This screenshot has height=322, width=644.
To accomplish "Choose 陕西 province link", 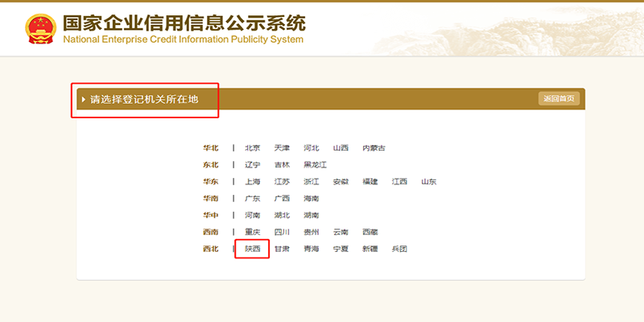I will click(x=253, y=249).
